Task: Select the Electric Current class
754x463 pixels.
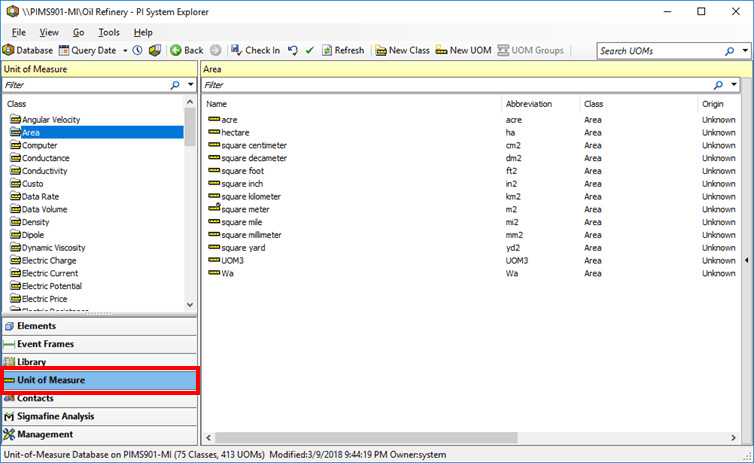Action: (50, 273)
